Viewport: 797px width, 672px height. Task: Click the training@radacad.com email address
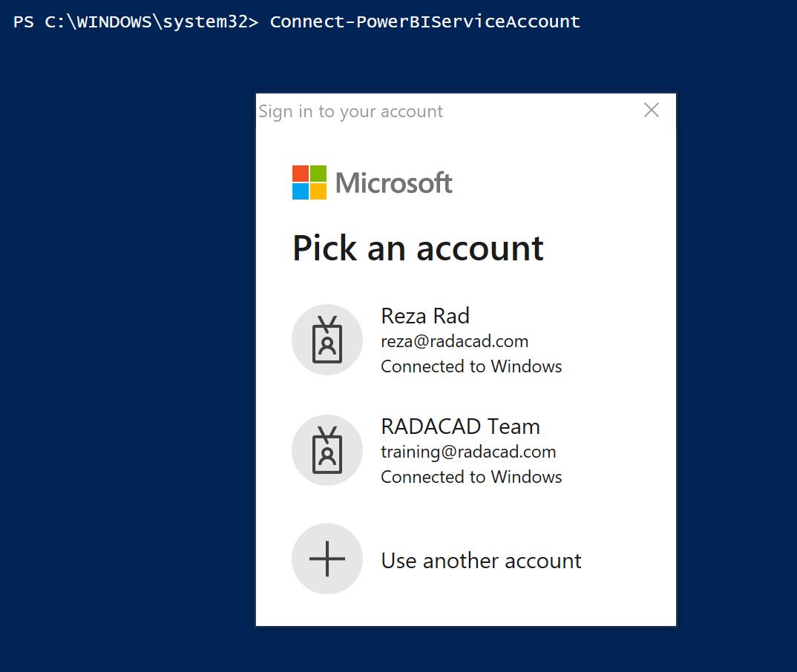pyautogui.click(x=468, y=452)
